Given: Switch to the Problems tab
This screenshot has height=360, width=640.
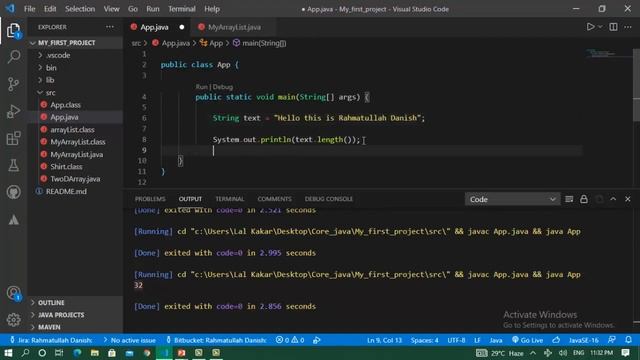Looking at the screenshot, I should click(x=150, y=199).
